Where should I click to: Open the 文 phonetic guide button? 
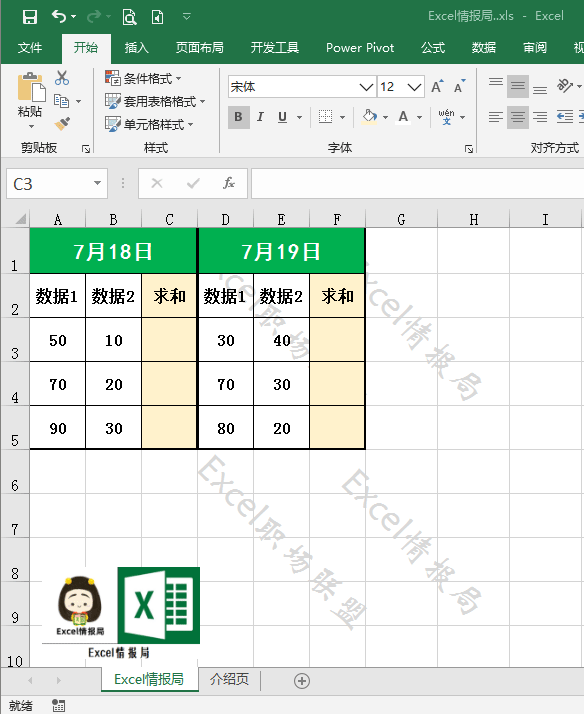point(447,117)
